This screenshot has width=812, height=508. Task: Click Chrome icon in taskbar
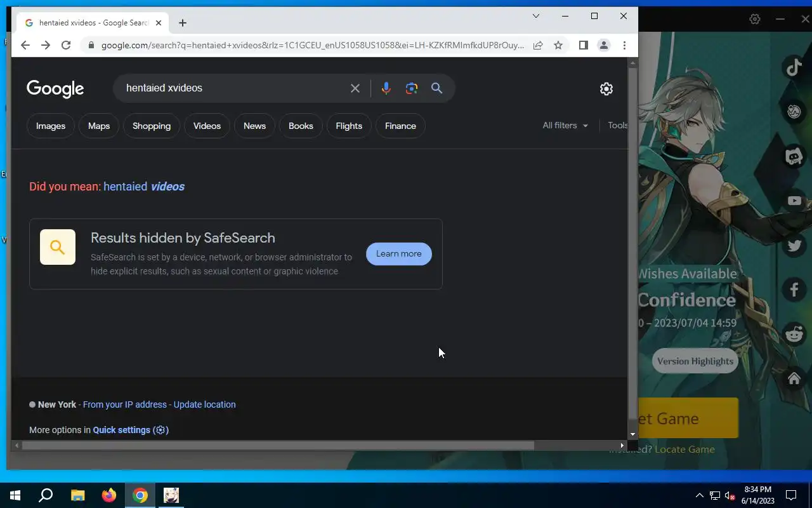[x=140, y=495]
